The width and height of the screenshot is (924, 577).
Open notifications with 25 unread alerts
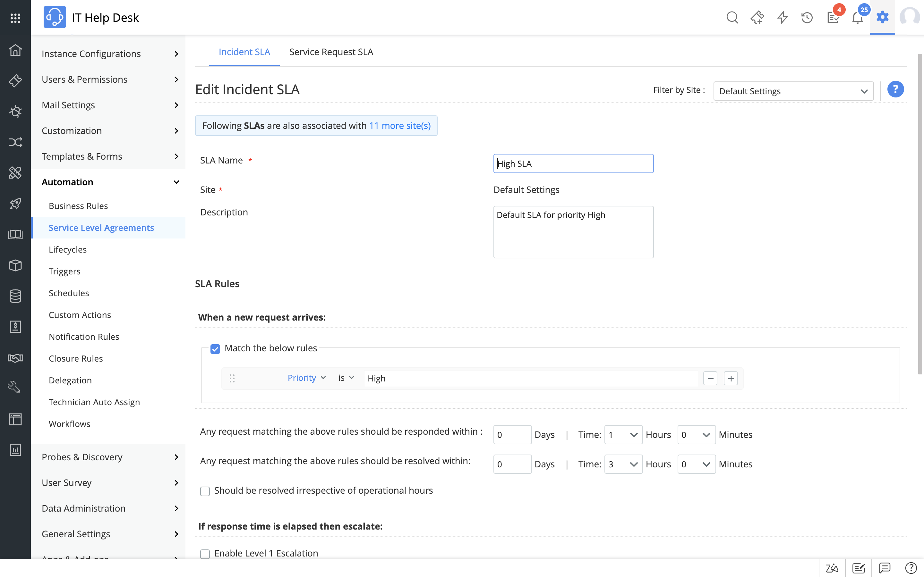pos(857,17)
